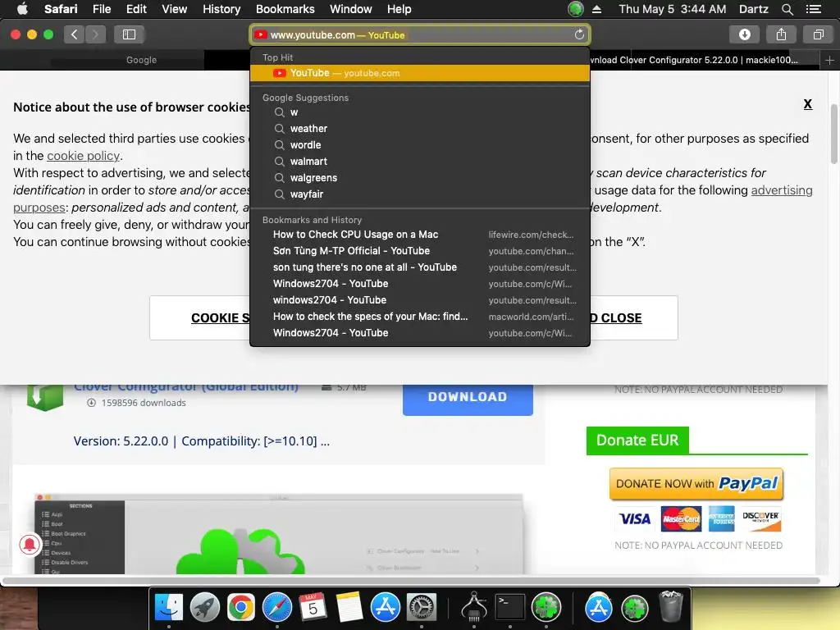Click the eject icon in menu bar
Viewport: 840px width, 630px height.
coord(597,9)
